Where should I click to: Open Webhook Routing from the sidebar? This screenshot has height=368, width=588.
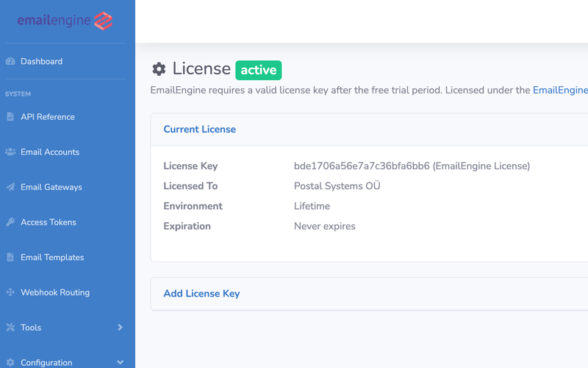[55, 293]
